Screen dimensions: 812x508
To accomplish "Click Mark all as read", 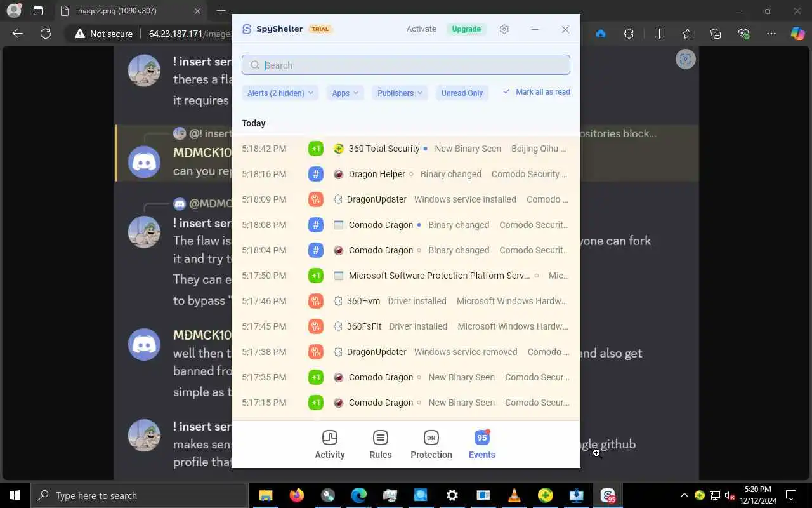I will (x=537, y=92).
